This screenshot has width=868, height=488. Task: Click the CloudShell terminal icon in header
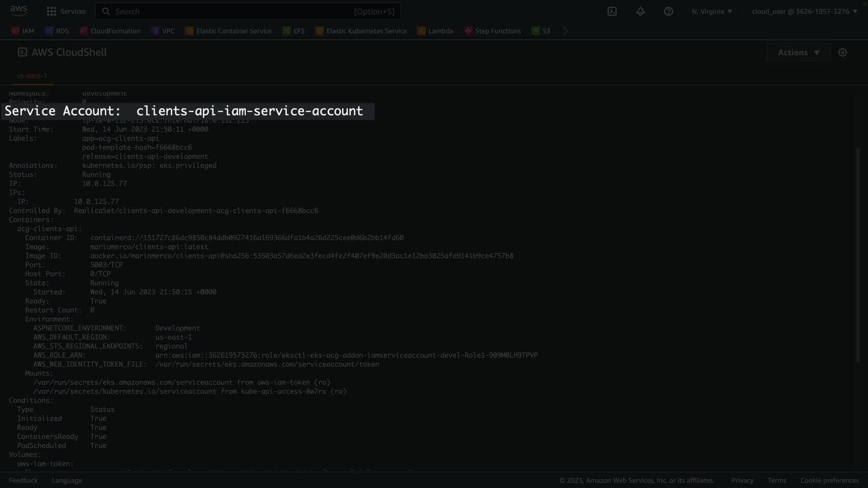(x=612, y=11)
